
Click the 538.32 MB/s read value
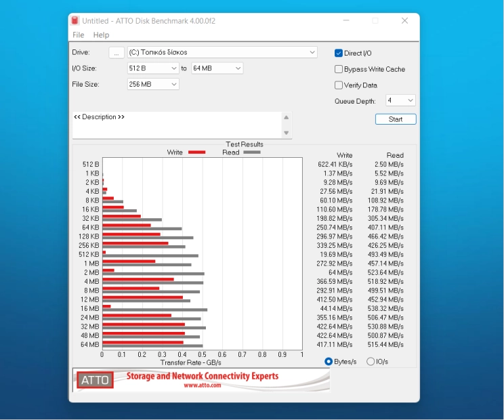point(385,308)
